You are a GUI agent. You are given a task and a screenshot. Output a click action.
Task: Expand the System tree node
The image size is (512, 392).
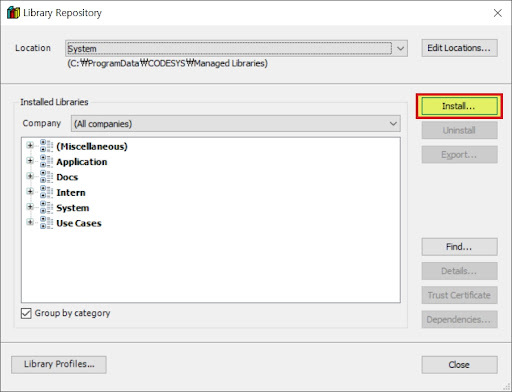pyautogui.click(x=30, y=207)
